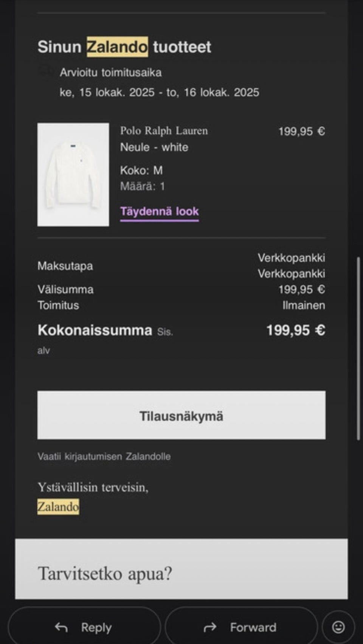Image resolution: width=363 pixels, height=644 pixels.
Task: Select the Polo Ralph Lauren brand name
Action: (164, 131)
